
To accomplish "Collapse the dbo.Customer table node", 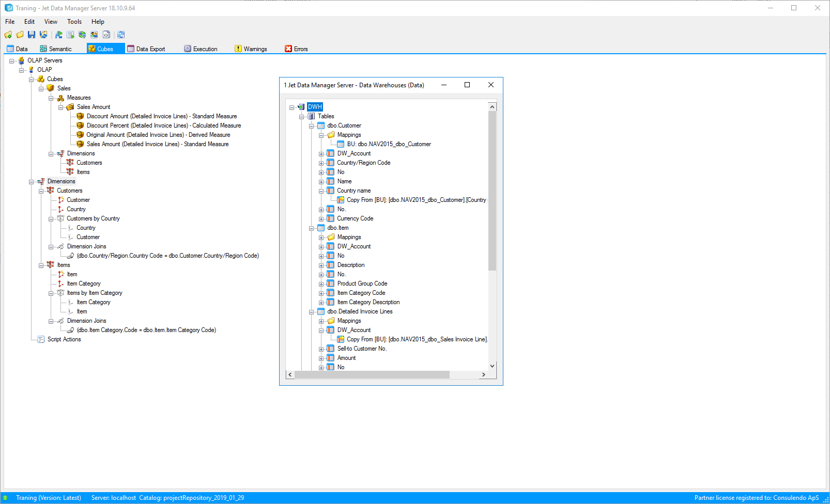I will [311, 126].
